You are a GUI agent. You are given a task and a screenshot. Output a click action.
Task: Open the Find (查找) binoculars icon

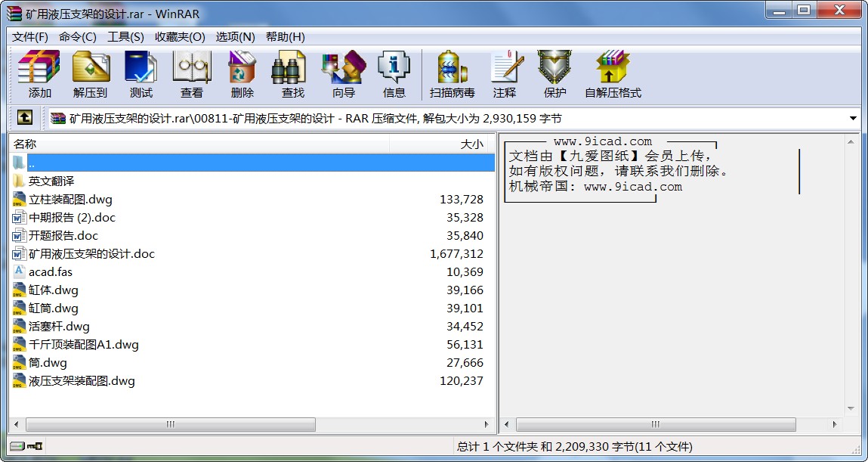click(292, 74)
